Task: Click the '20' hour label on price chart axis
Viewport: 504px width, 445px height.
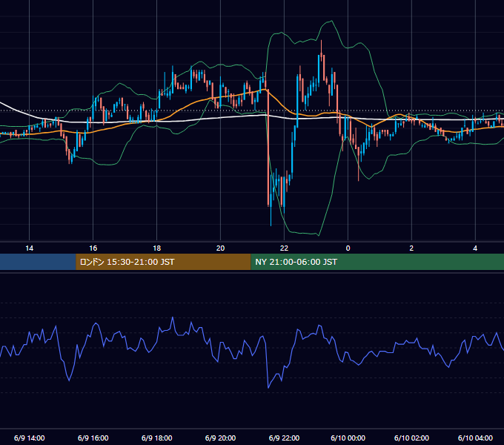Action: pos(220,248)
